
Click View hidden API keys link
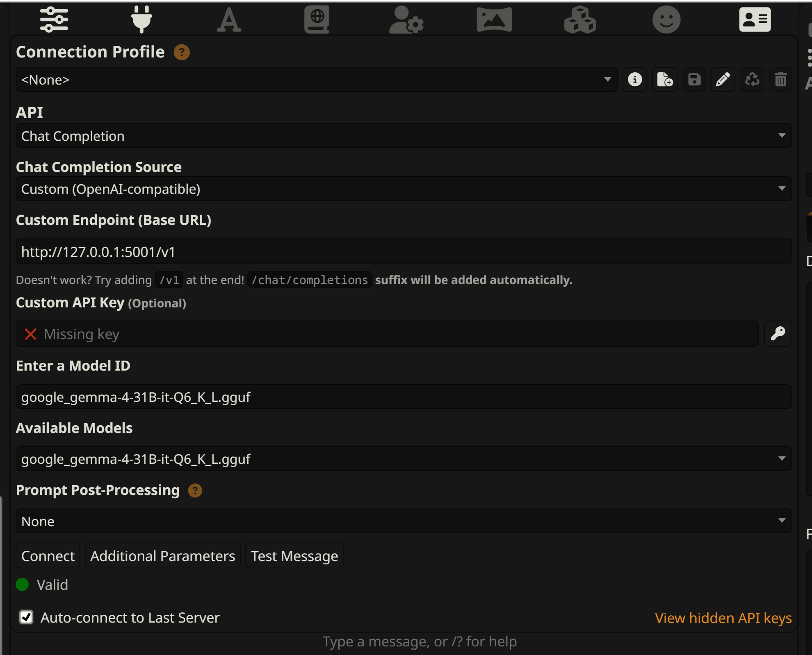pos(723,618)
